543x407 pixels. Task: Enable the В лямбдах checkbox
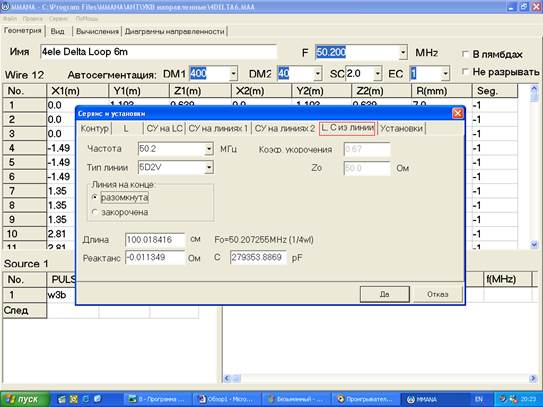pyautogui.click(x=465, y=54)
